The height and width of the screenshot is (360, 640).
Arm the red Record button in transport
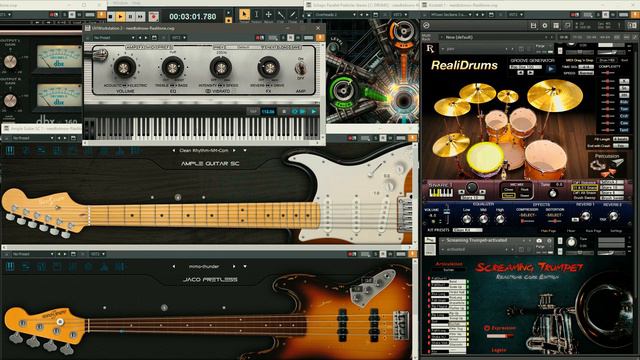tap(153, 16)
